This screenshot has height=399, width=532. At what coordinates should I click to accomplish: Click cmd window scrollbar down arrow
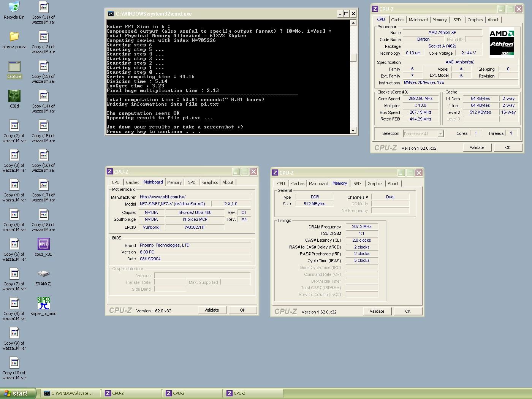click(353, 131)
